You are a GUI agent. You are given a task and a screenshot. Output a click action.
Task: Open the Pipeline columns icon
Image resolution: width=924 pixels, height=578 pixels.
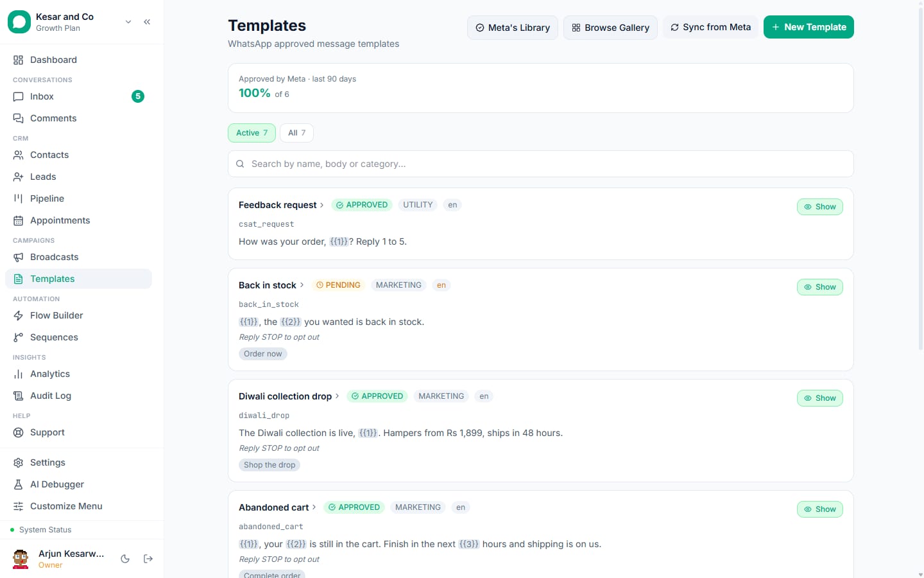(x=18, y=198)
